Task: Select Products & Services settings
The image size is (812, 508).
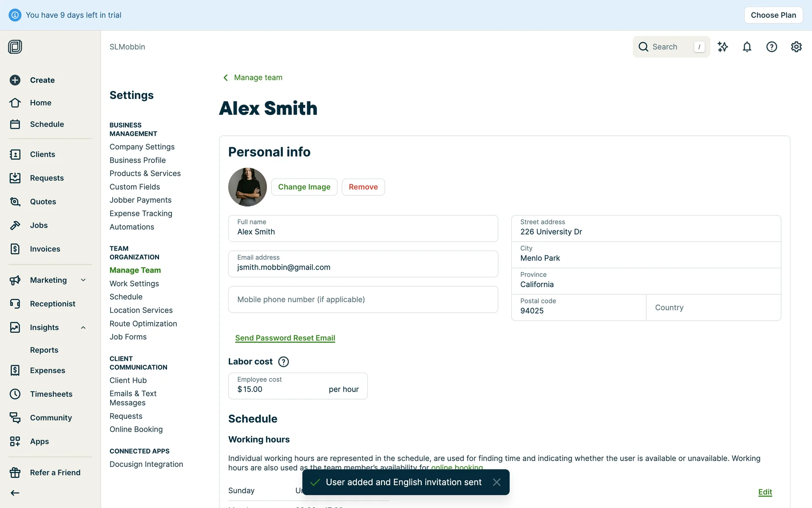Action: pyautogui.click(x=145, y=174)
